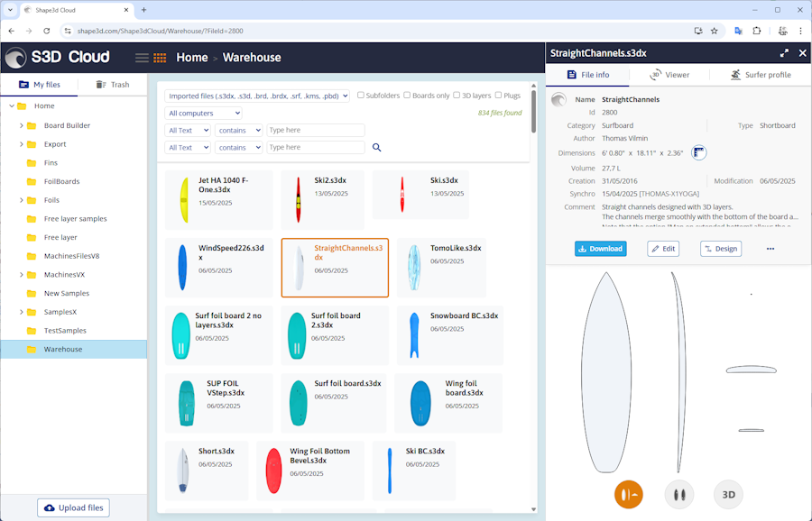
Task: Click the Download button
Action: (600, 249)
